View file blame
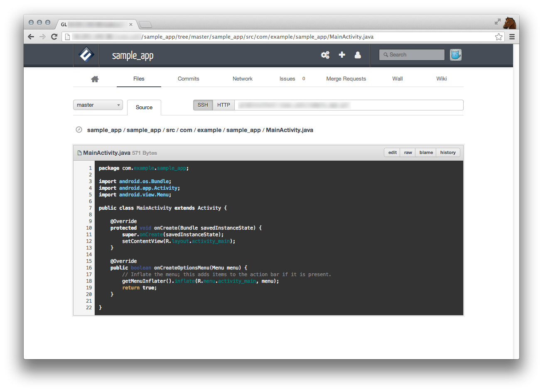 [426, 153]
